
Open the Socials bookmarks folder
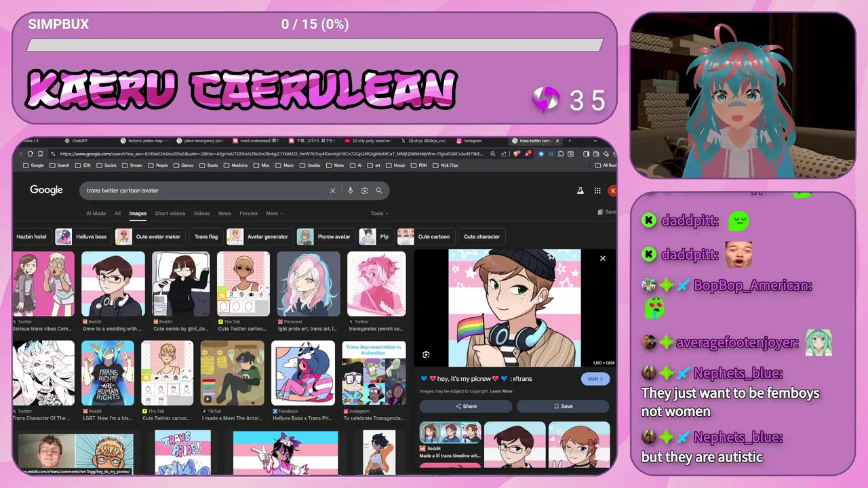click(107, 165)
